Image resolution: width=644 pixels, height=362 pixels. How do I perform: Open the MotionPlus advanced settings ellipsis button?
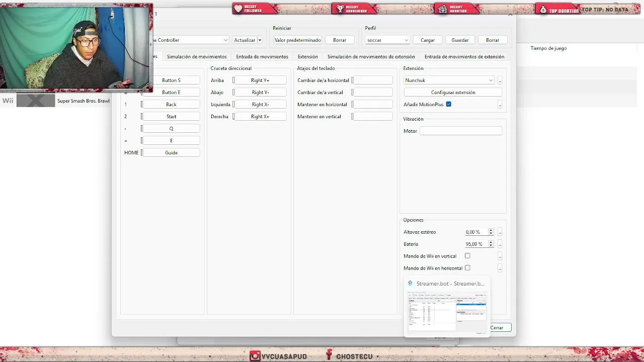(x=500, y=105)
